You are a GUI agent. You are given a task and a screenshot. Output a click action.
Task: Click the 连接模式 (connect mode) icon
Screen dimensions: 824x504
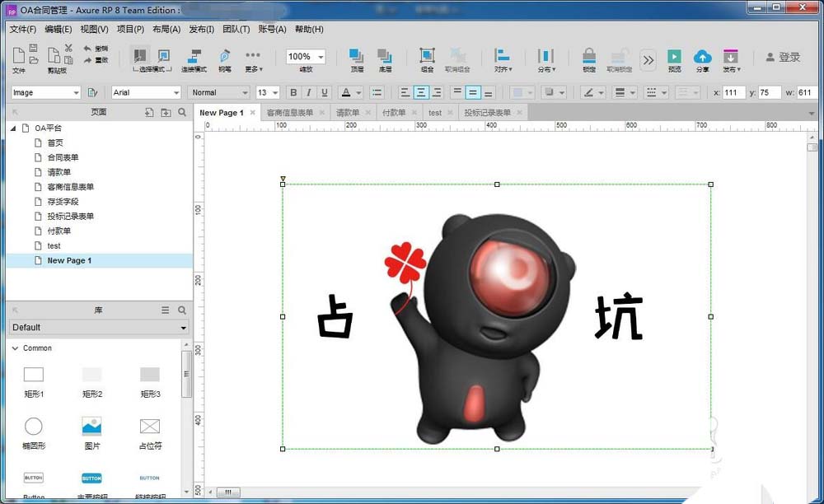193,58
